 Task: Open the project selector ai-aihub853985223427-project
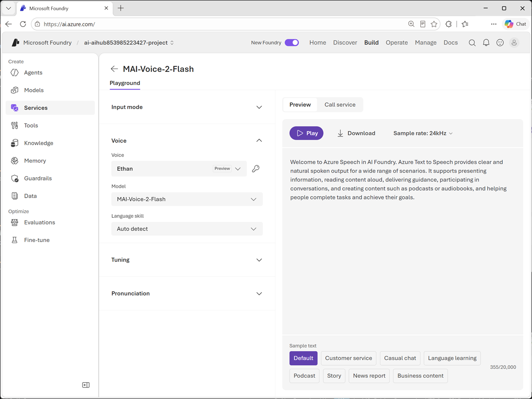[129, 43]
